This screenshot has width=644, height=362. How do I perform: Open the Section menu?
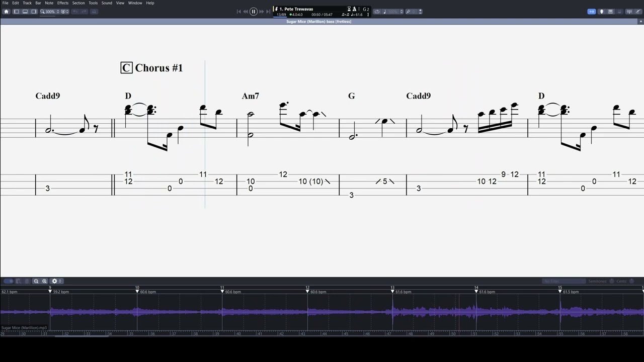point(78,3)
